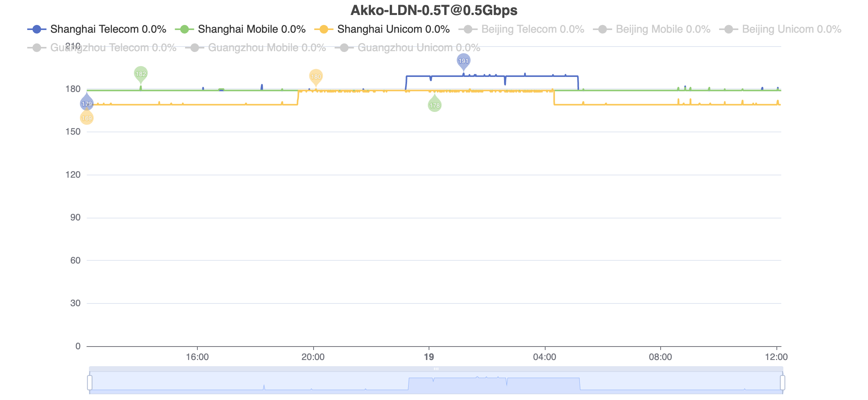The image size is (868, 400).
Task: Click right handle of zoom slider
Action: pyautogui.click(x=782, y=383)
